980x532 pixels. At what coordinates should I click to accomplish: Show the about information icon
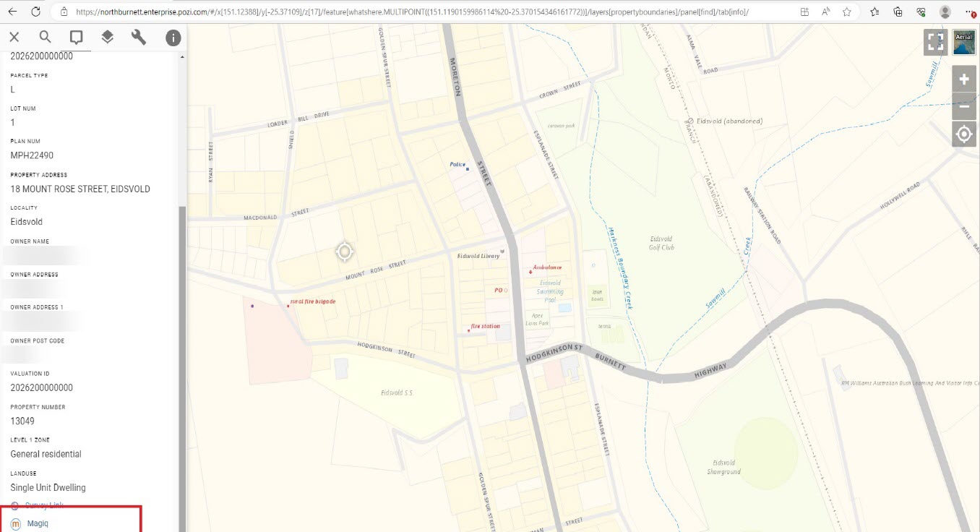point(173,38)
